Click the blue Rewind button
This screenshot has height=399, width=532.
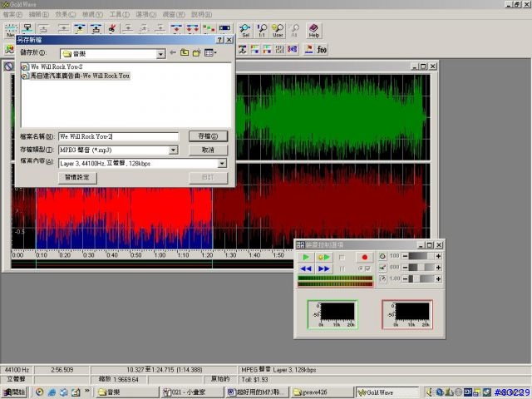306,268
